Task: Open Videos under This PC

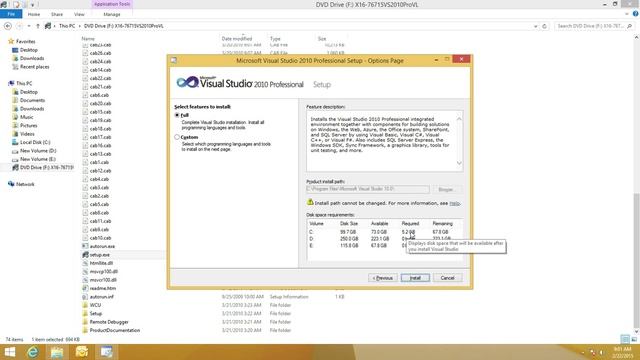Action: (x=27, y=134)
